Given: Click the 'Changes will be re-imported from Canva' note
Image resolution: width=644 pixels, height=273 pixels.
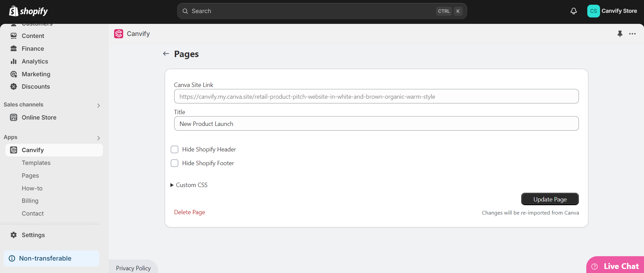Looking at the screenshot, I should tap(530, 213).
